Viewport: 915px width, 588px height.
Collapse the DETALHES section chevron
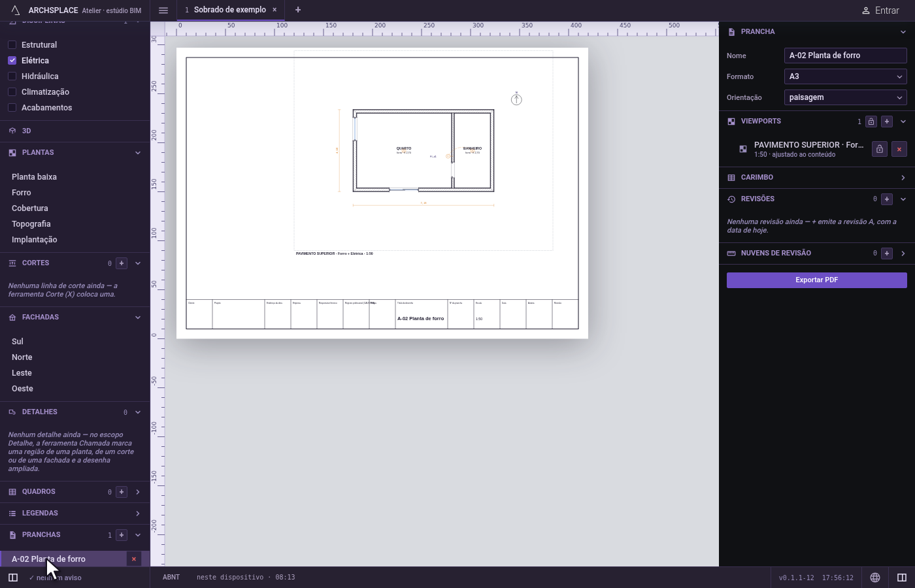[x=138, y=412]
